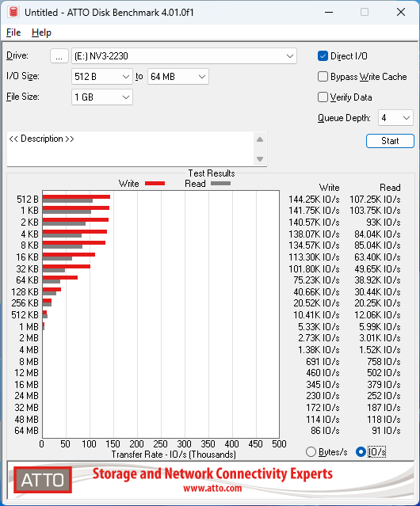Open the File Size dropdown
Image resolution: width=420 pixels, height=506 pixels.
coord(102,97)
